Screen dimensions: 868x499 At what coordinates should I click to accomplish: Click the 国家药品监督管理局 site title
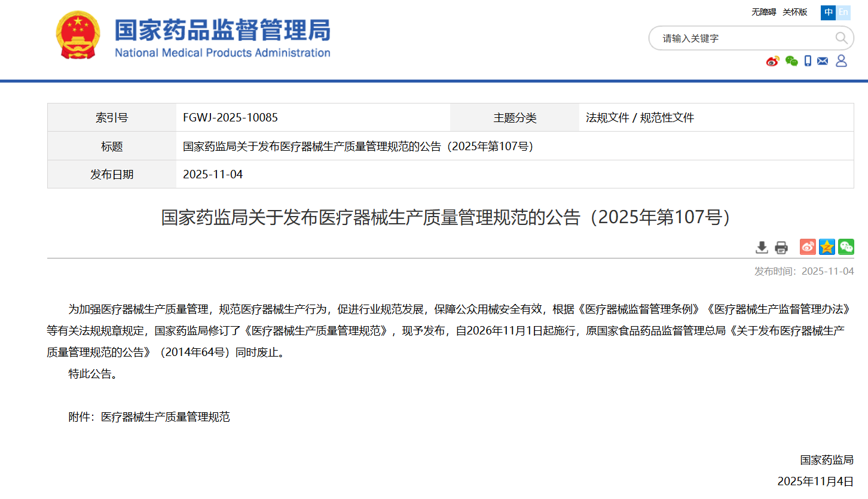click(x=222, y=30)
